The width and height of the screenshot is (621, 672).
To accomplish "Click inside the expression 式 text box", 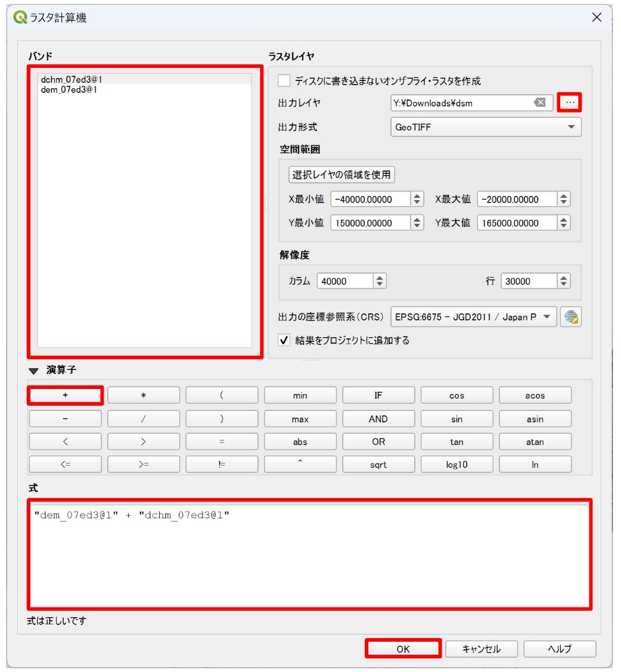I will (x=310, y=555).
